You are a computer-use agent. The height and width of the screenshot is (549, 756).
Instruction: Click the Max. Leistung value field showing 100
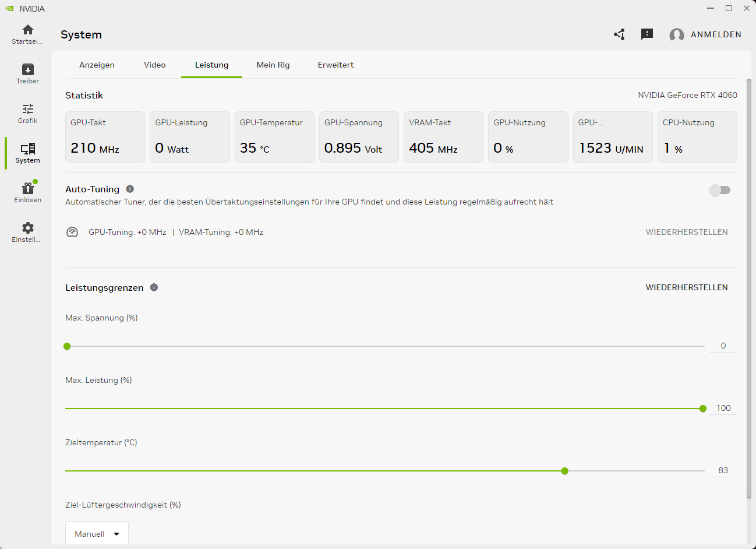[723, 408]
